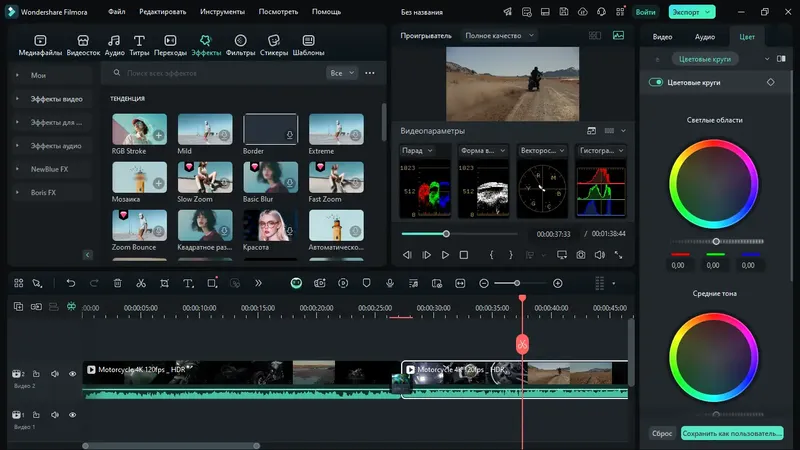Click the delete trash icon in timeline toolbar
Image resolution: width=800 pixels, height=450 pixels.
pyautogui.click(x=117, y=284)
